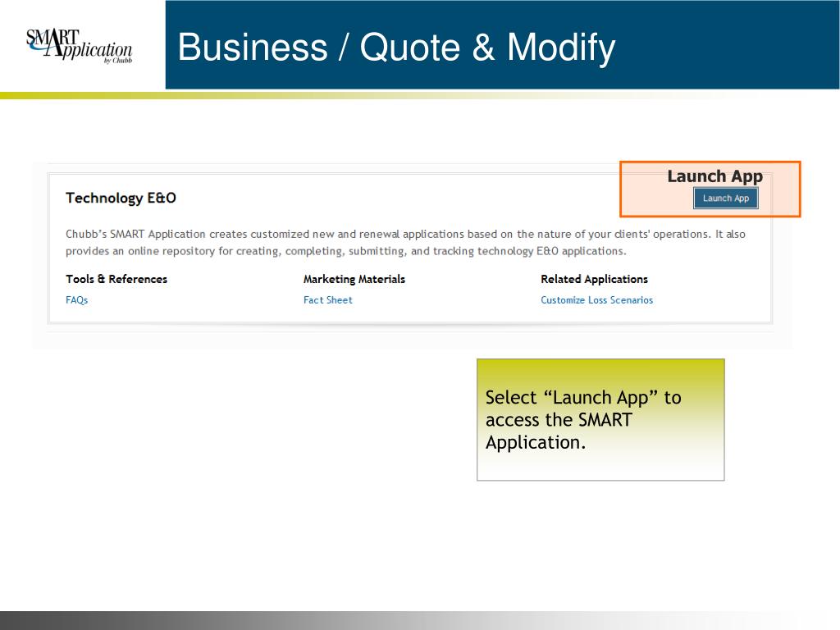Click the Related Applications heading
Viewport: 840px width, 630px height.
click(x=594, y=279)
